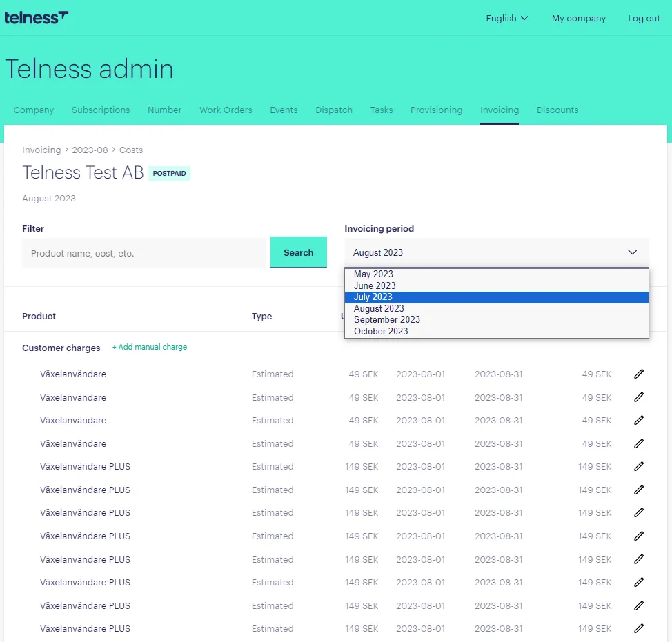Viewport: 672px width, 642px height.
Task: Click the Search button
Action: tap(299, 252)
